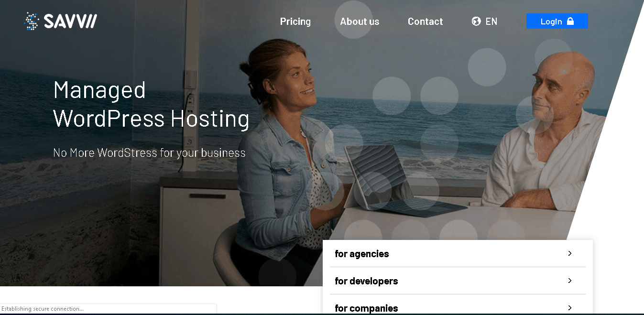Click the globe language icon
The width and height of the screenshot is (644, 315).
click(476, 21)
